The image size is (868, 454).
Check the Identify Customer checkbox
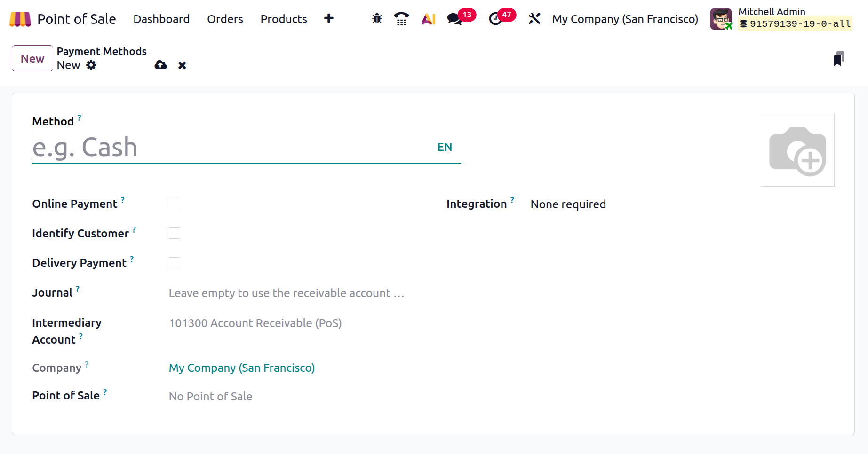tap(175, 233)
